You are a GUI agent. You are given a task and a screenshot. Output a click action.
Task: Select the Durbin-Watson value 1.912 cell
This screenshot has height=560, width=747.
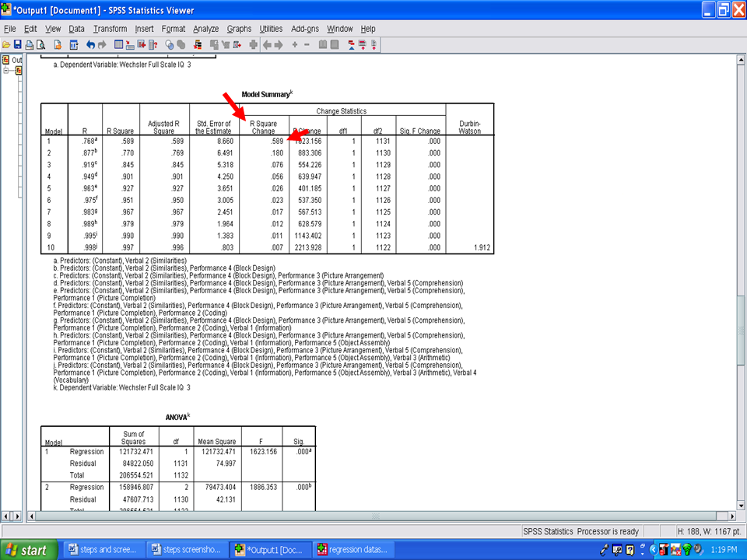[x=469, y=247]
